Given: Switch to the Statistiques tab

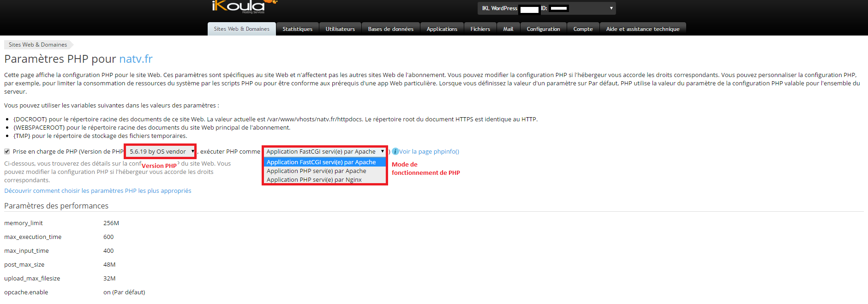Looking at the screenshot, I should 297,29.
